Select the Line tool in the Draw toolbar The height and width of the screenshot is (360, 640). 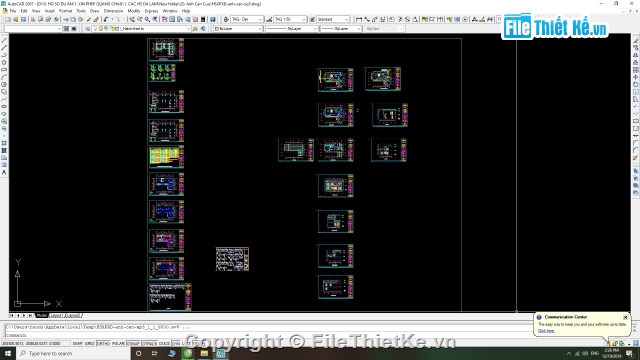point(4,40)
